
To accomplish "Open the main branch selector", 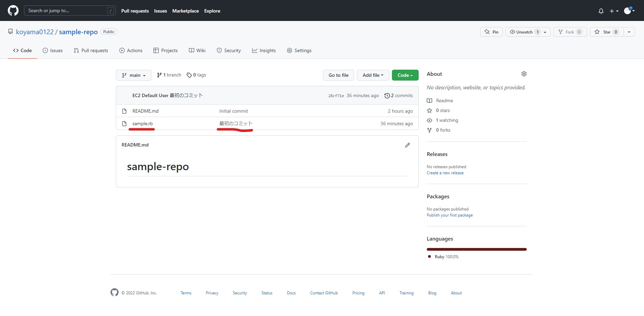I will tap(133, 75).
